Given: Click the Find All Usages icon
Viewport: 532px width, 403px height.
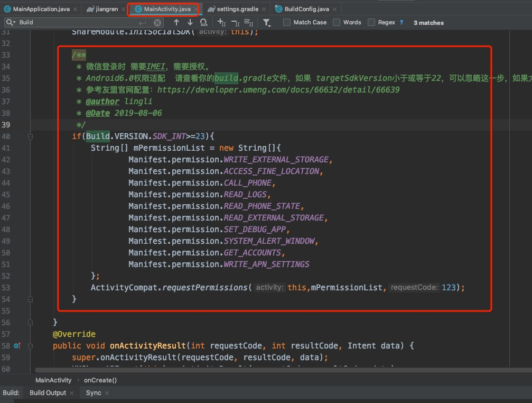Looking at the screenshot, I should click(x=203, y=22).
